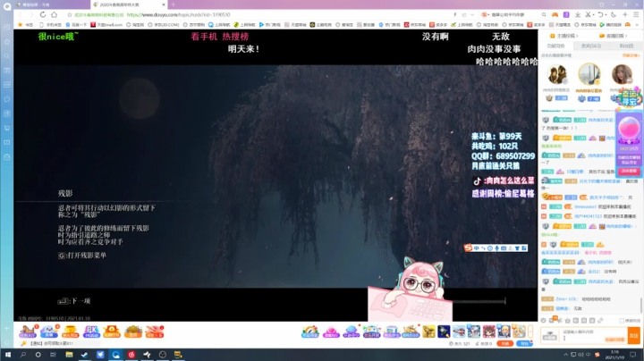Viewport: 644px width, 361px height.
Task: Open the sidebar shopping cart icon
Action: pos(6,128)
